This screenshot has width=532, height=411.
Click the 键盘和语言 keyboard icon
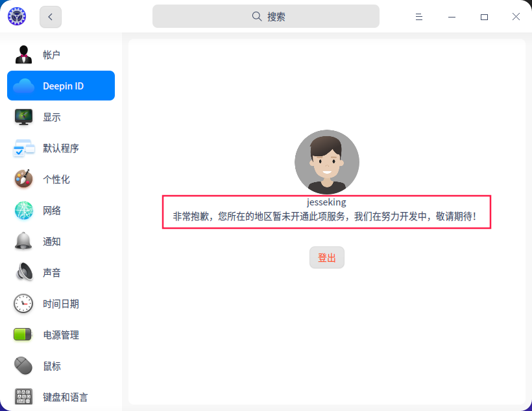point(23,397)
